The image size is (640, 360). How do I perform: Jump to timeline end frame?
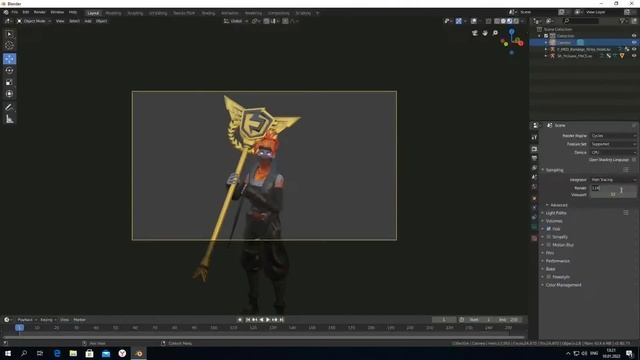click(x=282, y=320)
